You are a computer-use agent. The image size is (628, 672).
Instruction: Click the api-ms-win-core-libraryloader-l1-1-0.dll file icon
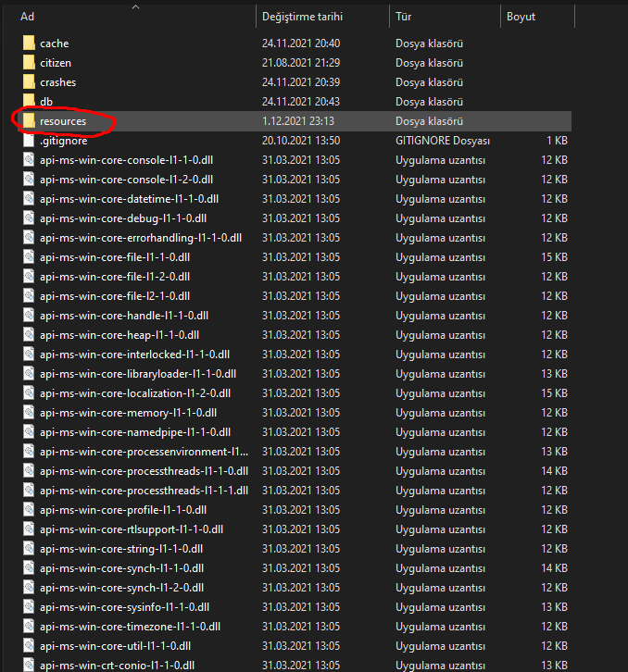(29, 373)
